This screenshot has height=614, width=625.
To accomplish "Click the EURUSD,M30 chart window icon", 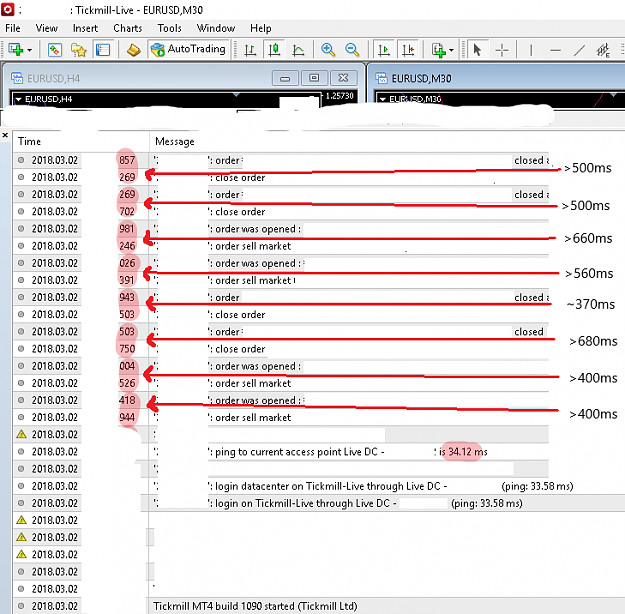I will coord(381,78).
